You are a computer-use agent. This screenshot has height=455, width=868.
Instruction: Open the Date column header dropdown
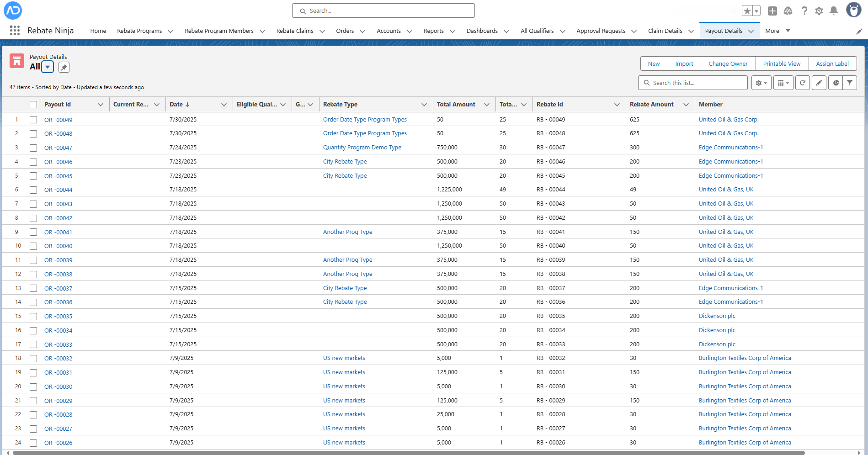(224, 104)
